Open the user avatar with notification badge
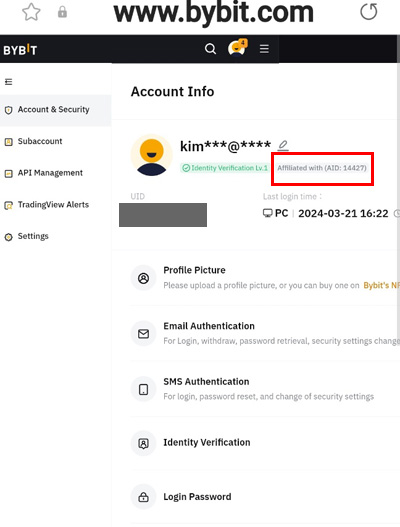Viewport: 400px width, 527px height. tap(237, 48)
